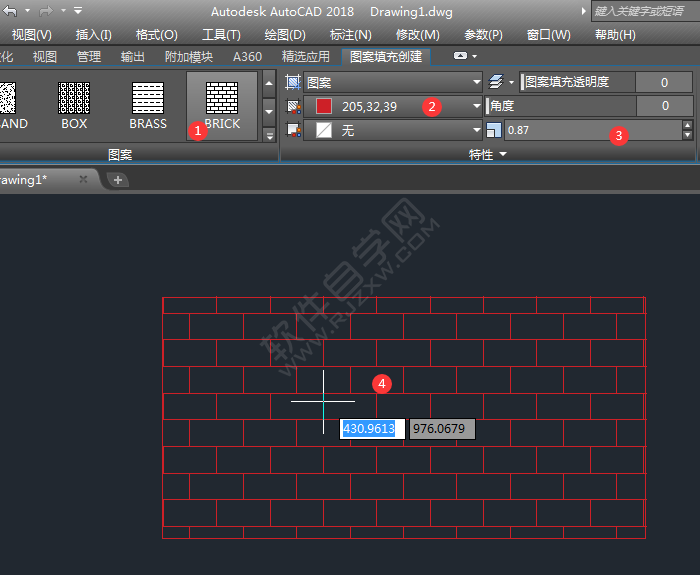Select the BRASS hatch pattern

point(148,106)
